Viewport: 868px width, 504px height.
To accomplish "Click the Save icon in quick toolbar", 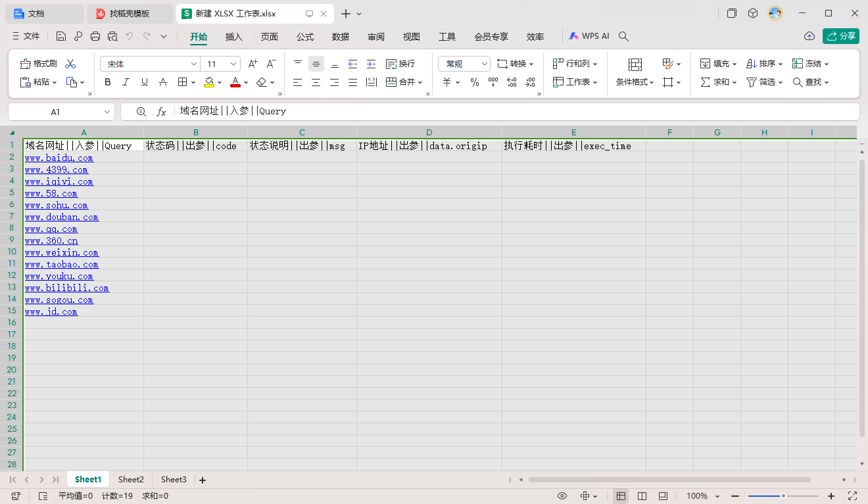I will (61, 37).
